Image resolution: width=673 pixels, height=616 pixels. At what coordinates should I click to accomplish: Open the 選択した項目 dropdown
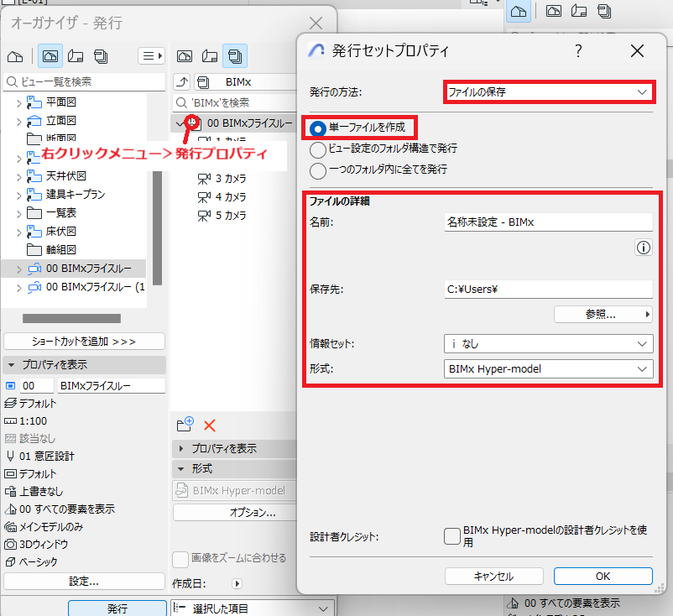click(253, 608)
